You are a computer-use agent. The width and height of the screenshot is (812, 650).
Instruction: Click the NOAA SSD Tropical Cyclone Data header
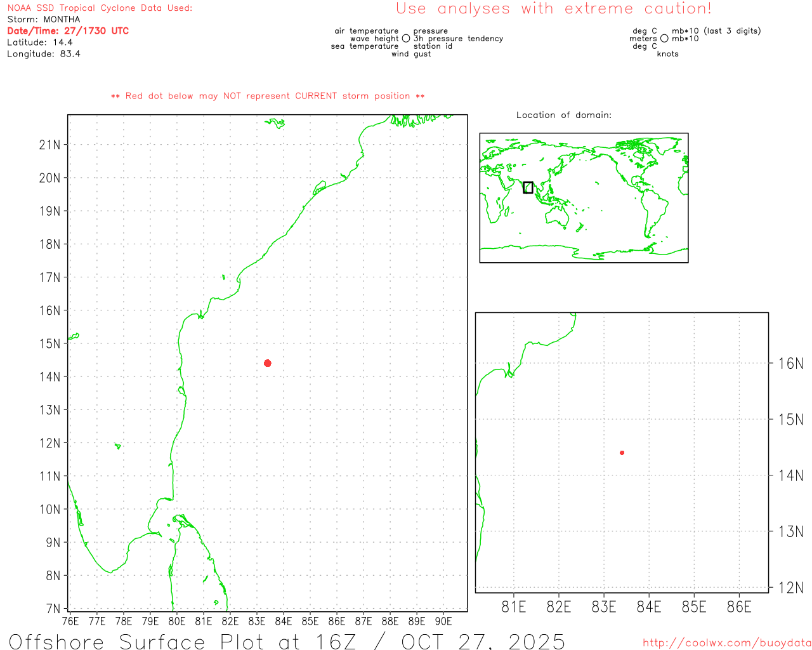100,8
